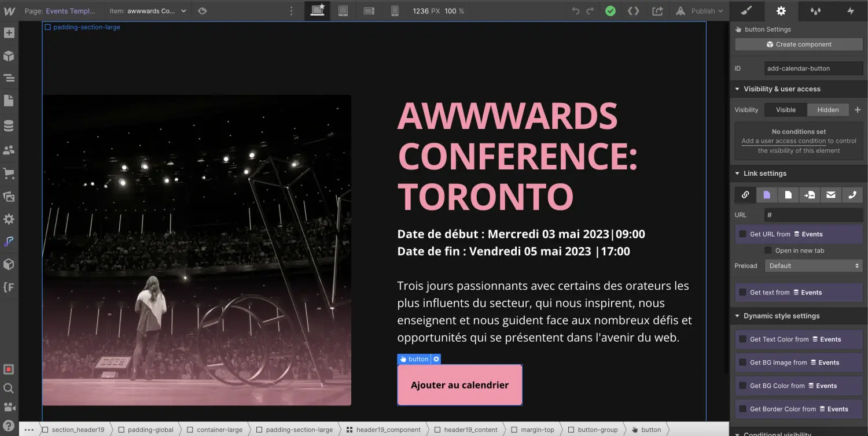Switch to Mobile portrait breakpoint
The width and height of the screenshot is (868, 436).
click(x=395, y=10)
